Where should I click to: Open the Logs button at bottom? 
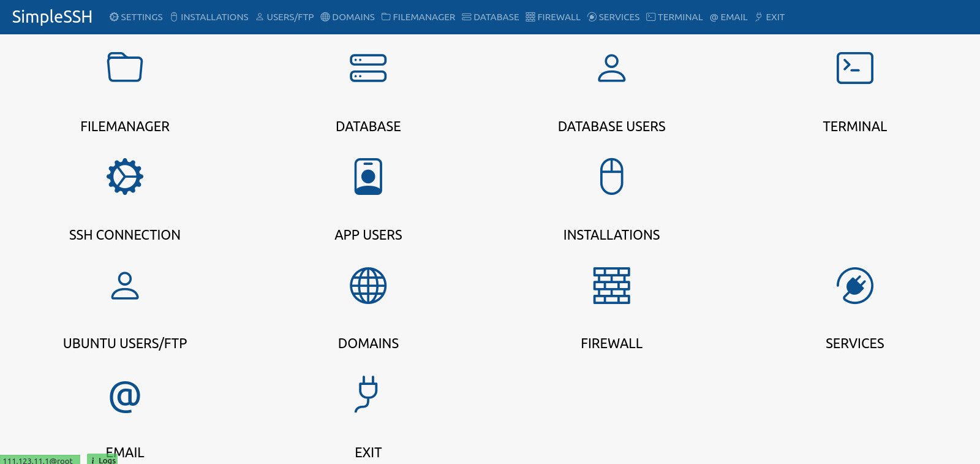tap(102, 459)
